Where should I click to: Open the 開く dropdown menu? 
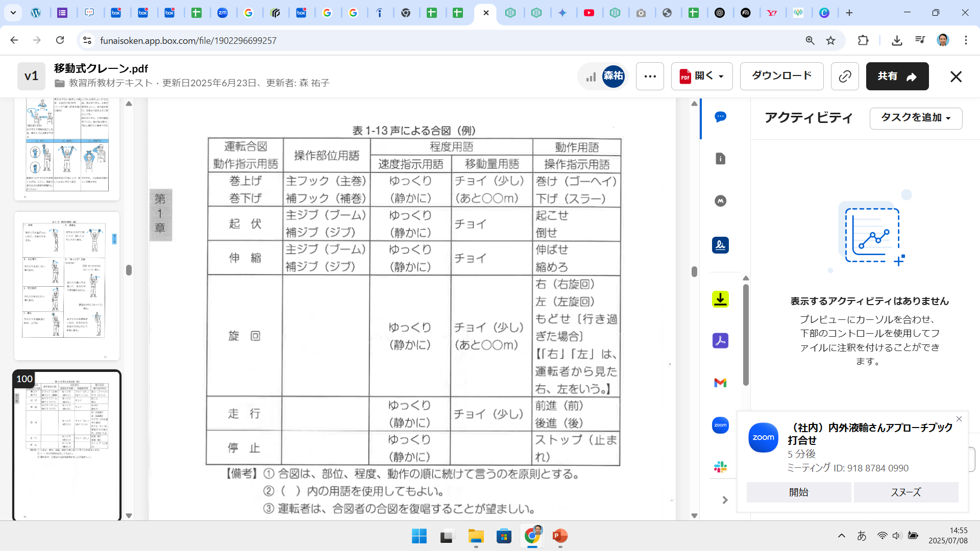702,77
